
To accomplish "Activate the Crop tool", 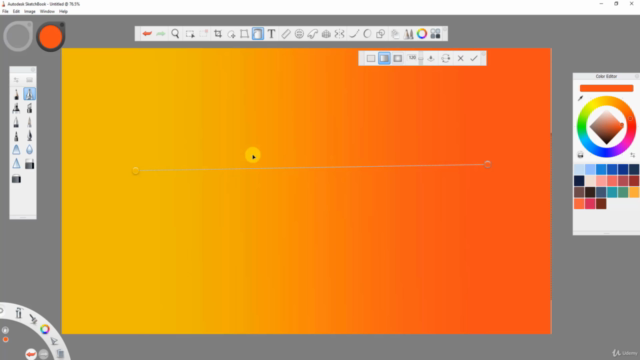I will point(218,34).
